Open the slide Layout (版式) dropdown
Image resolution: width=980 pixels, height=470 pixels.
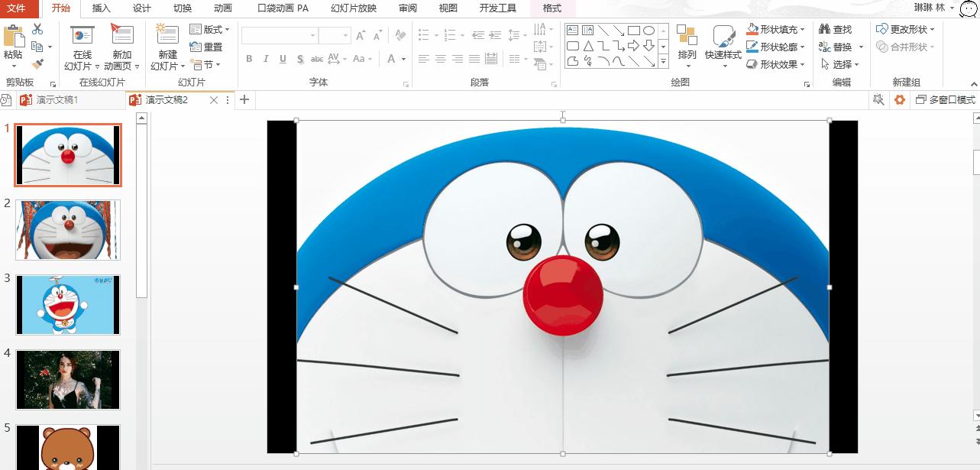[210, 29]
